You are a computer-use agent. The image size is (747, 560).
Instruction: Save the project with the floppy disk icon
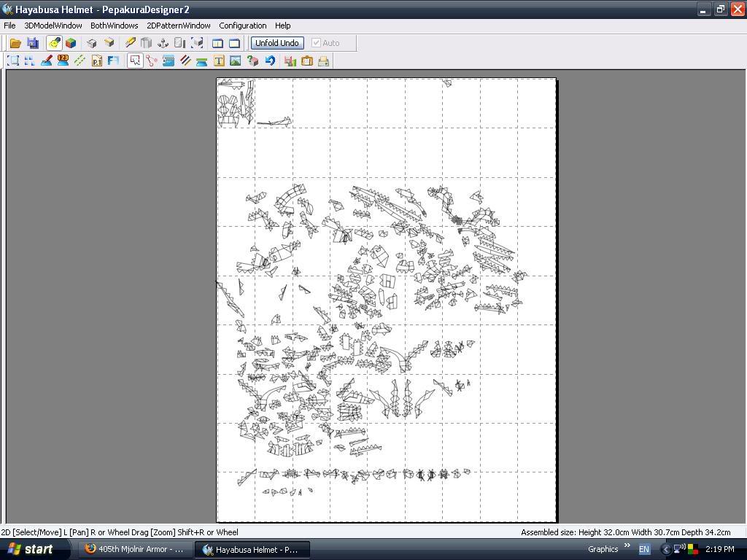[x=32, y=43]
